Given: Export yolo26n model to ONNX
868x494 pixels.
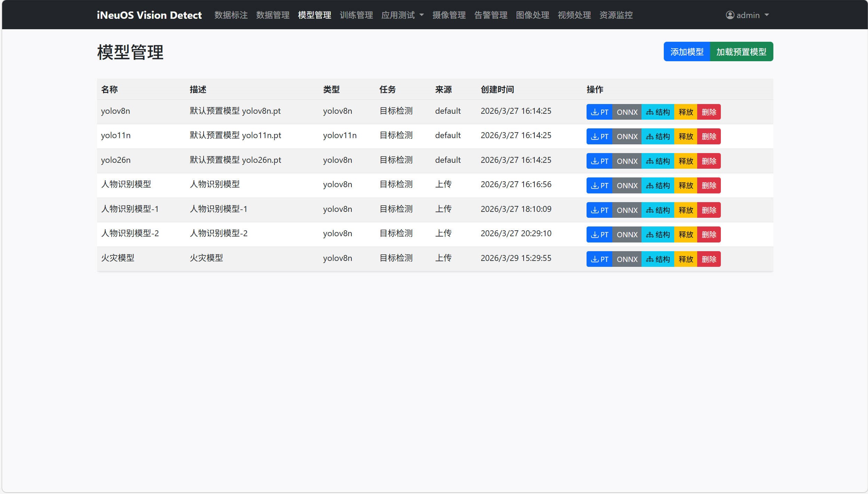Looking at the screenshot, I should [x=627, y=161].
